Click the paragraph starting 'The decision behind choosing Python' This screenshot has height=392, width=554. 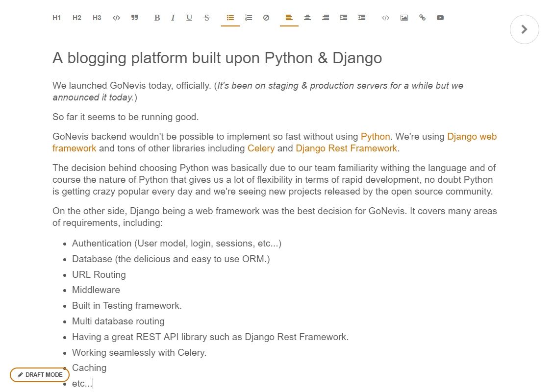click(275, 180)
